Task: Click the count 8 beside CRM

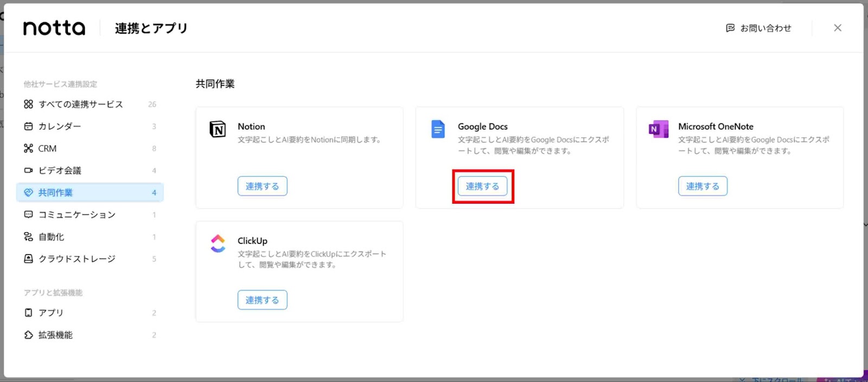Action: (x=154, y=148)
